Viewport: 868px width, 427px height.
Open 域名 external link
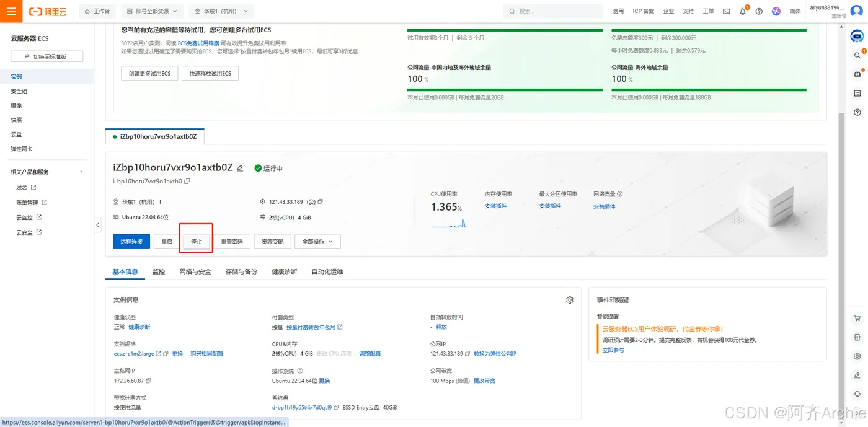coord(26,187)
